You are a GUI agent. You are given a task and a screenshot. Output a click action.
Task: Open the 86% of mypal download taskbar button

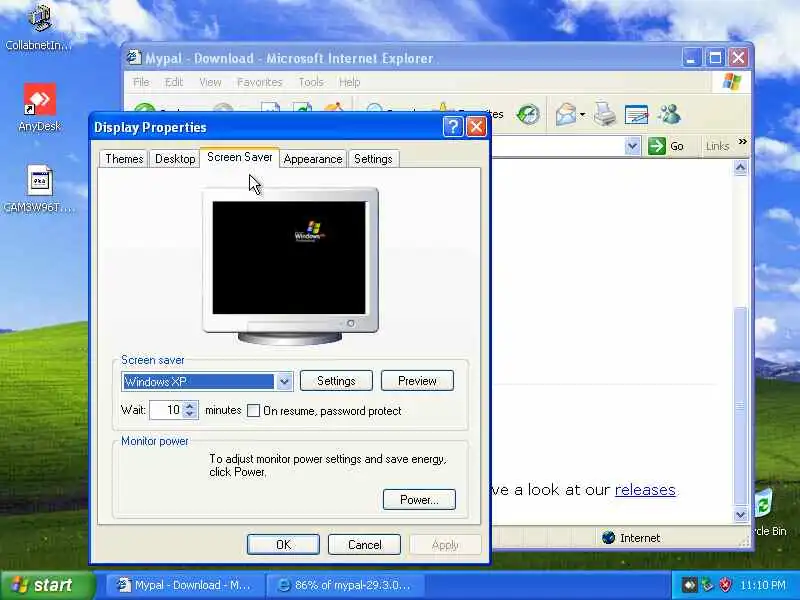(x=345, y=585)
